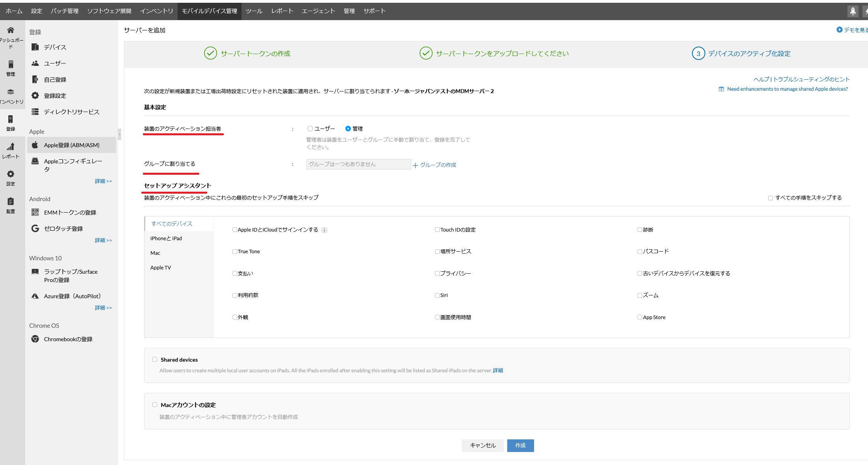Select the Appleコンフィギュレータ sidebar icon

coord(35,161)
